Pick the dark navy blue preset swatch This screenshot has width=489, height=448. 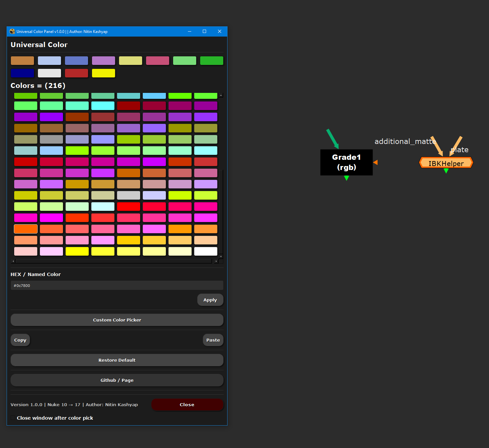point(22,73)
